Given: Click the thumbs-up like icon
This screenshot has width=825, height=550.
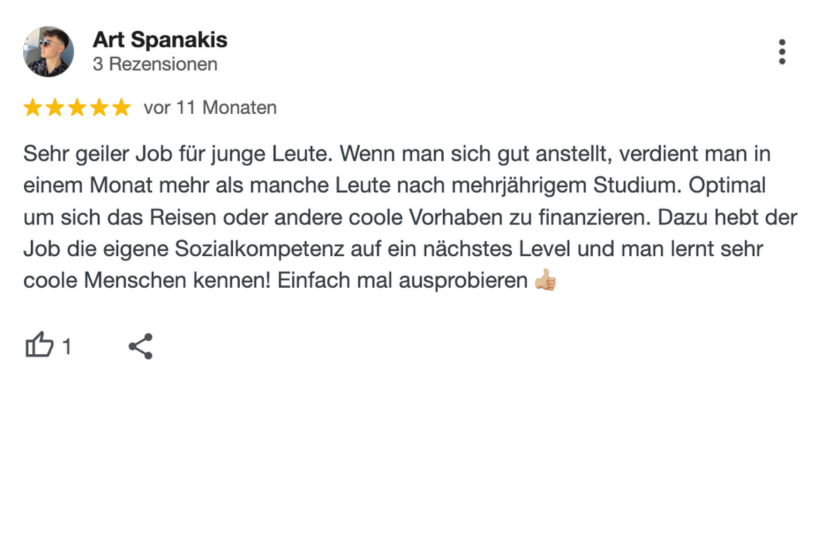Looking at the screenshot, I should [38, 346].
